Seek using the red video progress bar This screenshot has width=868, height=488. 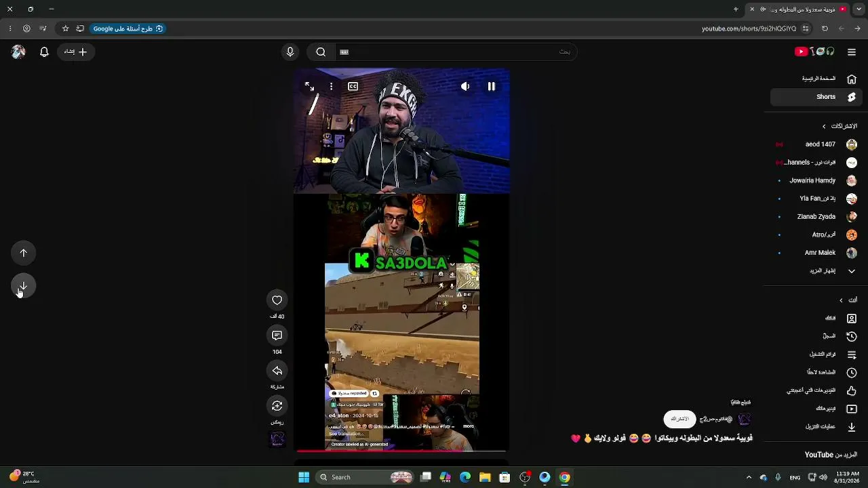pos(401,450)
